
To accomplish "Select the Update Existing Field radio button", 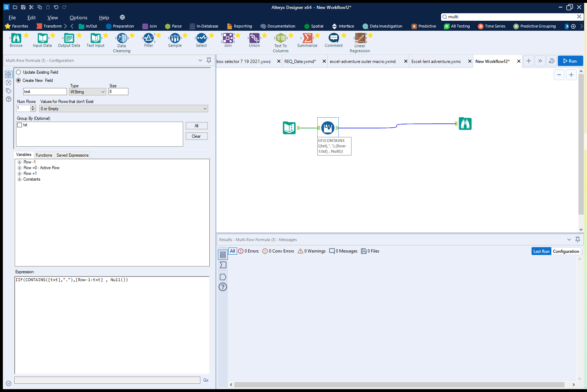I will point(19,72).
